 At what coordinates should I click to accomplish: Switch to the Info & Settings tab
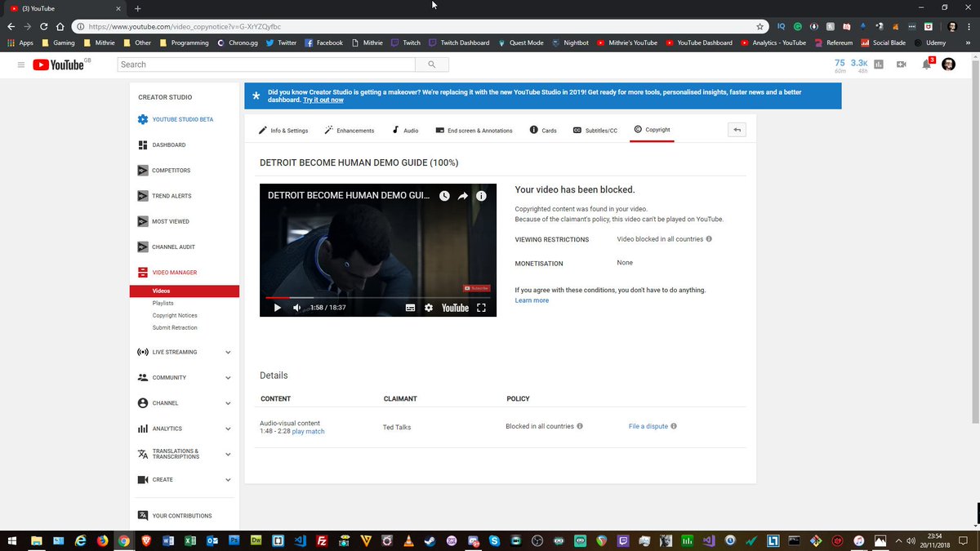[x=283, y=131]
